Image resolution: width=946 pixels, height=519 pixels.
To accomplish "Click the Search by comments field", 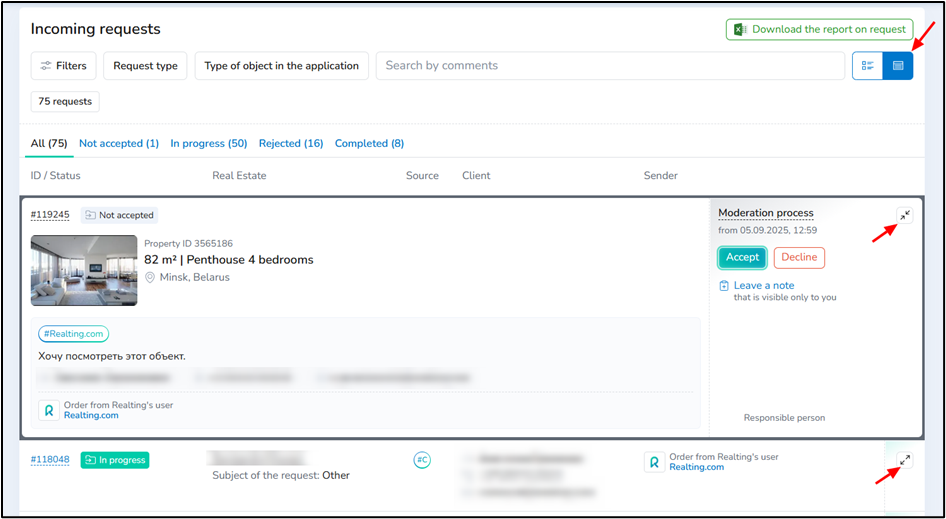I will pyautogui.click(x=610, y=66).
